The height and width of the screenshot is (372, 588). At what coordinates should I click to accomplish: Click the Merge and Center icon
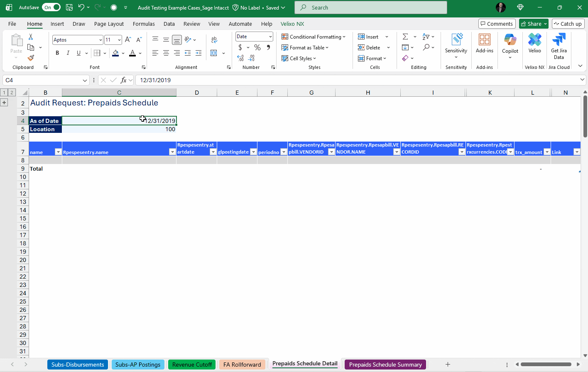pos(214,53)
